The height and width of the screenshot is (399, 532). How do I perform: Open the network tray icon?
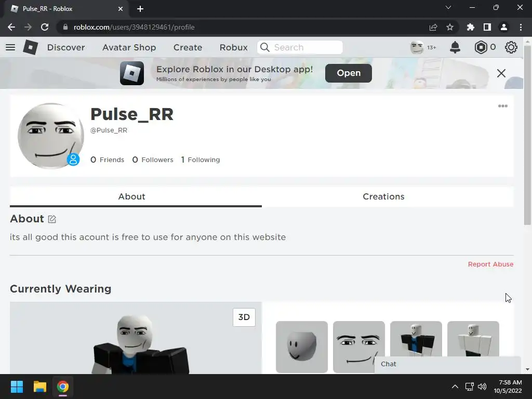[470, 387]
